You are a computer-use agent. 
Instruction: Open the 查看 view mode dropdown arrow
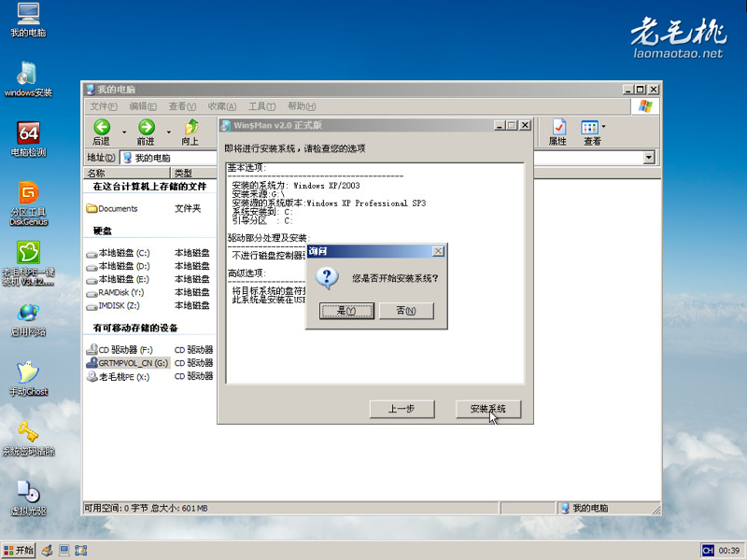(603, 127)
